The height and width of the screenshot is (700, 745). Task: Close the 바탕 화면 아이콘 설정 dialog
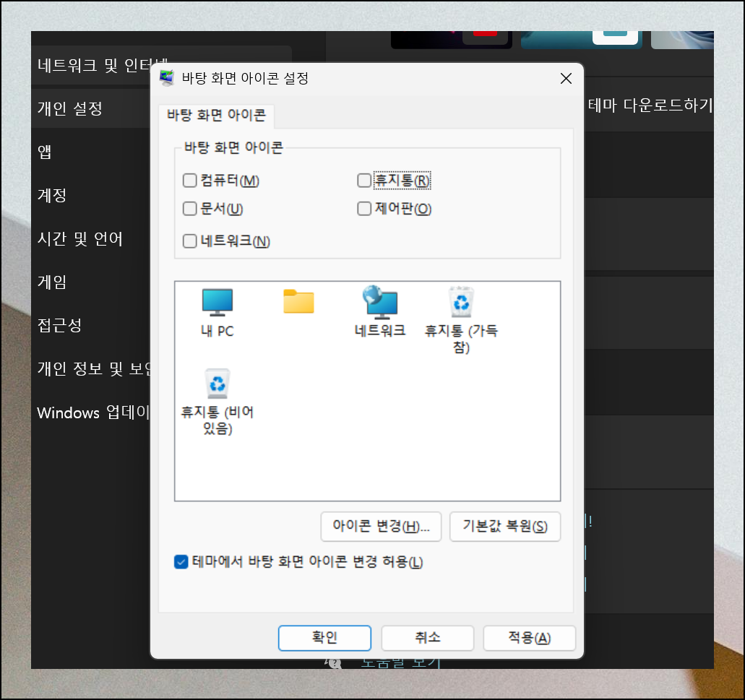pyautogui.click(x=566, y=78)
